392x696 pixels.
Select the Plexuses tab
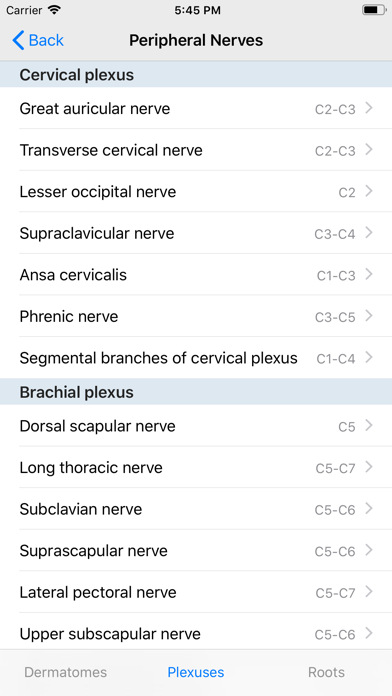(196, 672)
